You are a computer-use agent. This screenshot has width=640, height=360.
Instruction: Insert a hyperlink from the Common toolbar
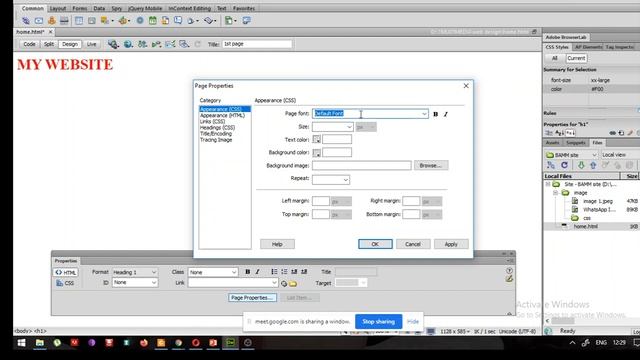click(26, 20)
